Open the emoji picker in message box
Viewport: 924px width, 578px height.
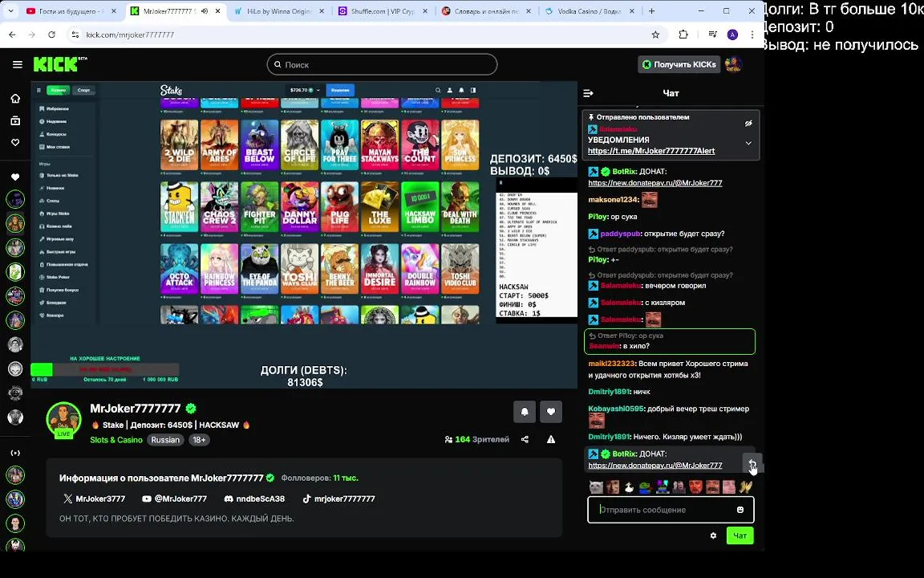tap(740, 510)
